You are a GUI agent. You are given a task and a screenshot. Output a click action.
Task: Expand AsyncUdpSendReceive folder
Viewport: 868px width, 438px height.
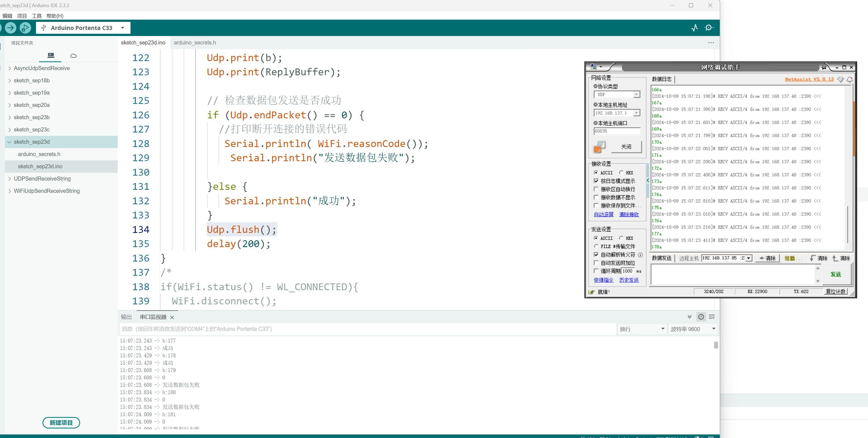[10, 68]
